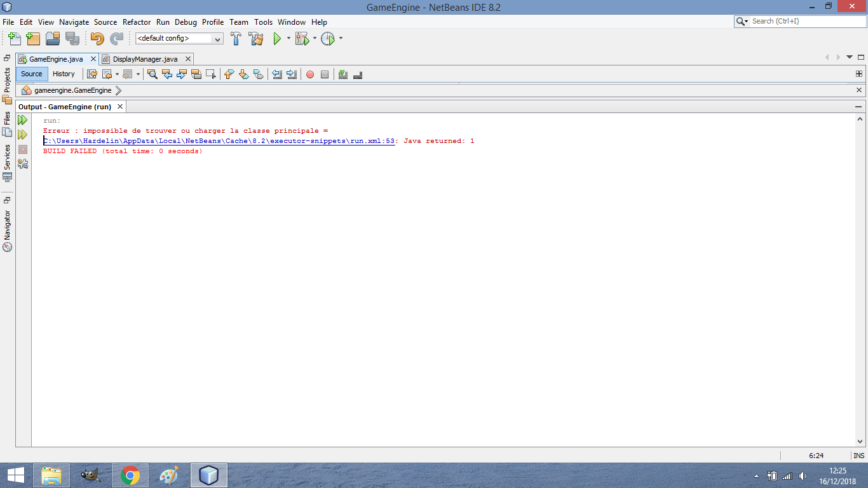The width and height of the screenshot is (868, 488).
Task: Build the project with the hammer icon
Action: click(236, 39)
